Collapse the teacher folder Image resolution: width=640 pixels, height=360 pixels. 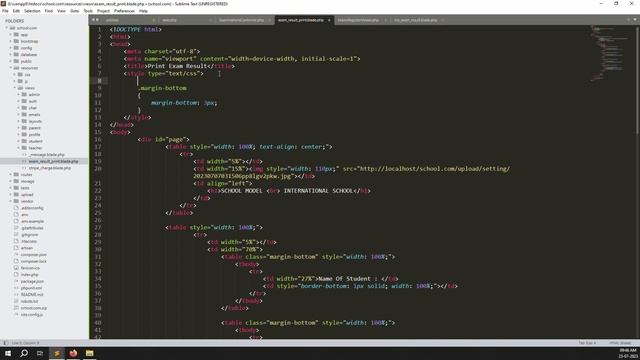tap(19, 148)
